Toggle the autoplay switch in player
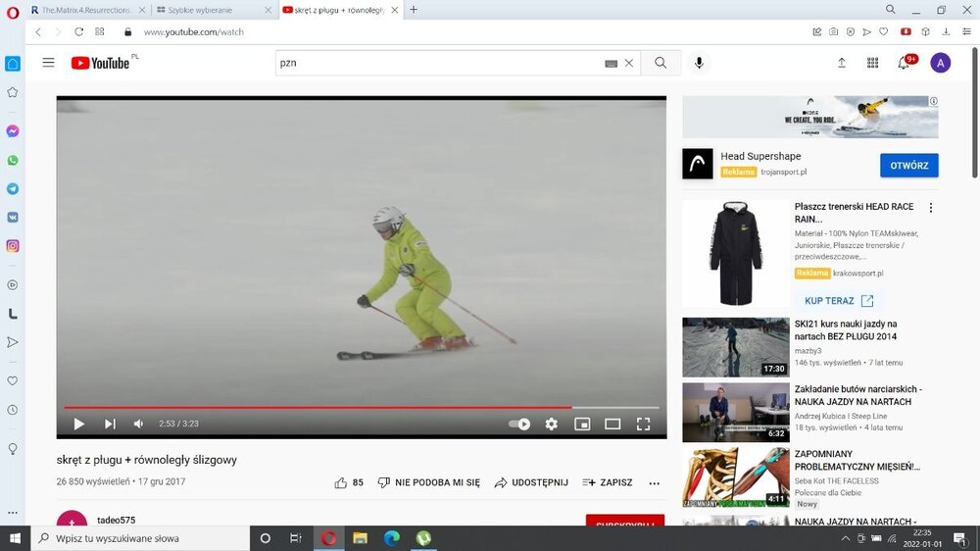 pyautogui.click(x=519, y=424)
